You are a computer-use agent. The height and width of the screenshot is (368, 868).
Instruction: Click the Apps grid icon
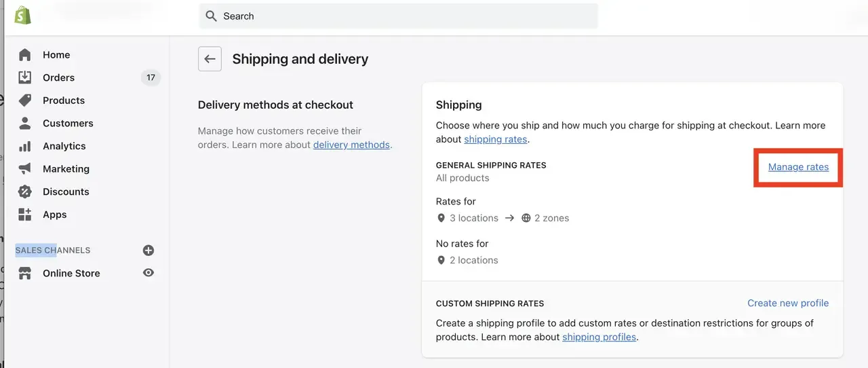pos(25,215)
